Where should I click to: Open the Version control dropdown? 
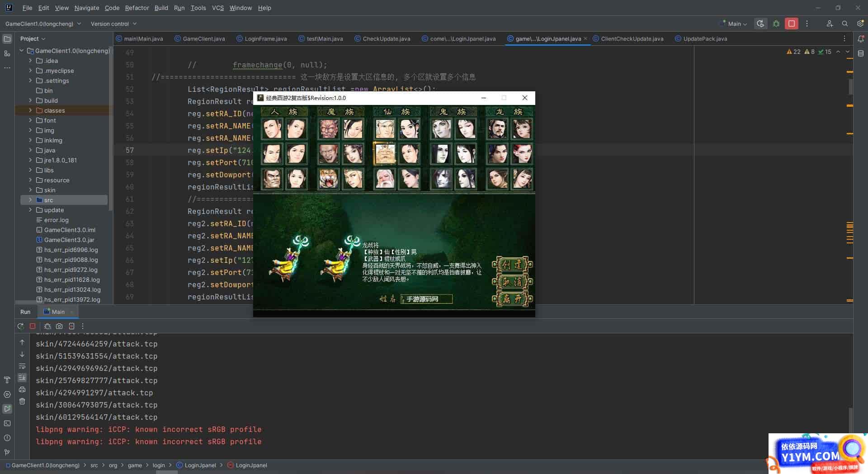pos(113,24)
